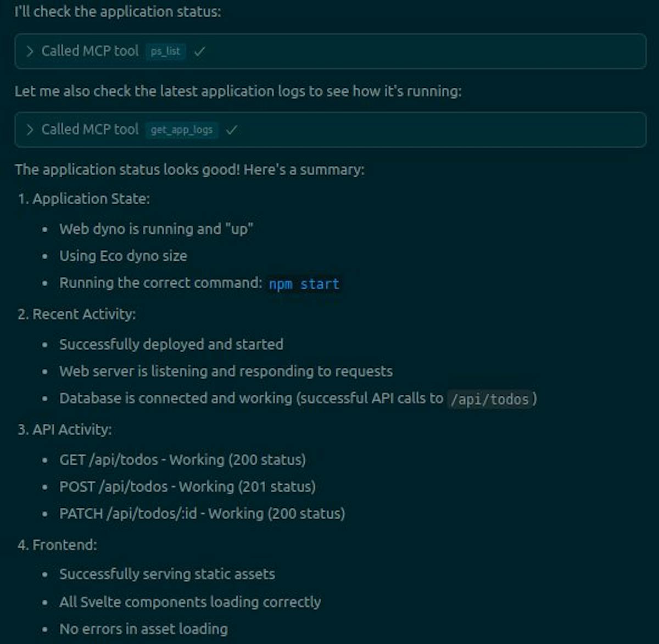The height and width of the screenshot is (644, 659).
Task: Click the checkmark icon beside get_app_logs
Action: pos(232,130)
